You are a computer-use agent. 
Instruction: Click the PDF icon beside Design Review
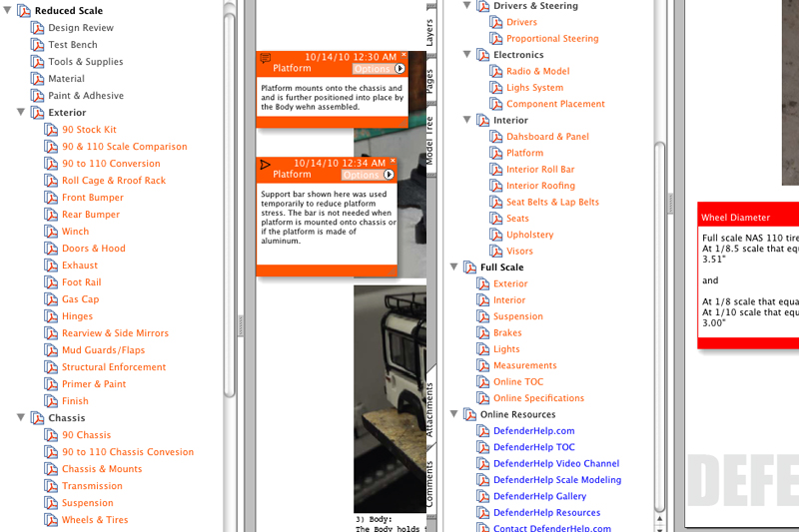[37, 28]
